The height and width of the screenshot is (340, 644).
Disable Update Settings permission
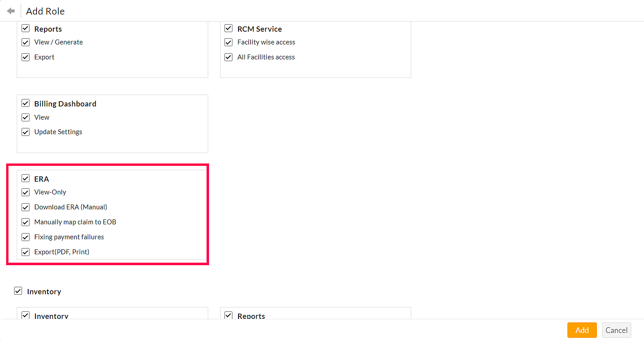coord(26,132)
